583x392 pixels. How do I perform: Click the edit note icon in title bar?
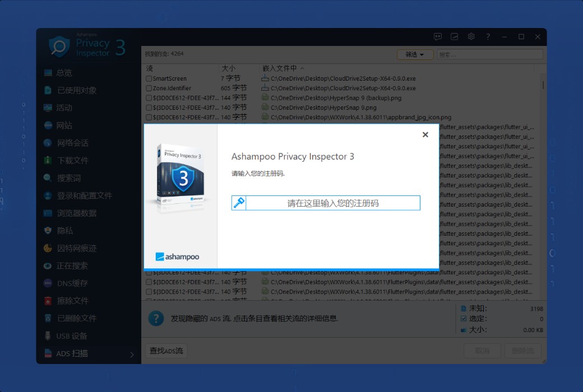pyautogui.click(x=455, y=36)
